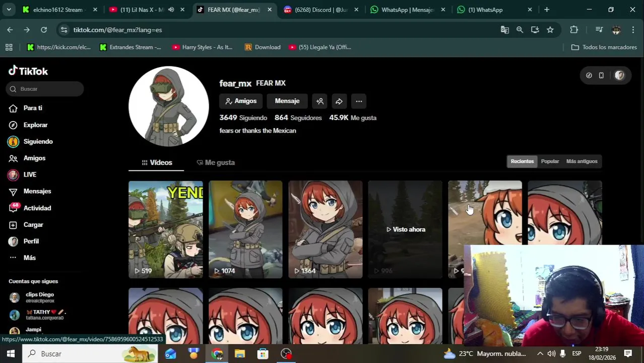Open Explorar in the sidebar

tap(28, 125)
